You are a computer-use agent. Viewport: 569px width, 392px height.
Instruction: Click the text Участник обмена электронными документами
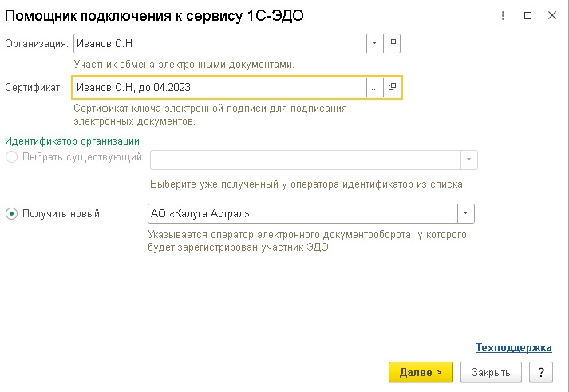click(x=184, y=64)
